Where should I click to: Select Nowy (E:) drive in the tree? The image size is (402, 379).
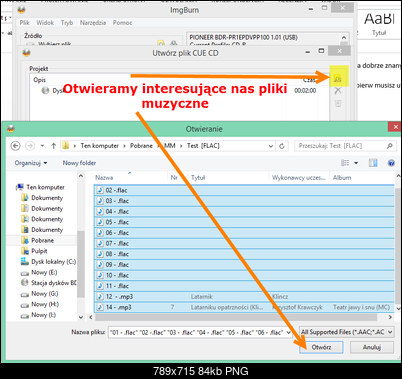click(44, 272)
